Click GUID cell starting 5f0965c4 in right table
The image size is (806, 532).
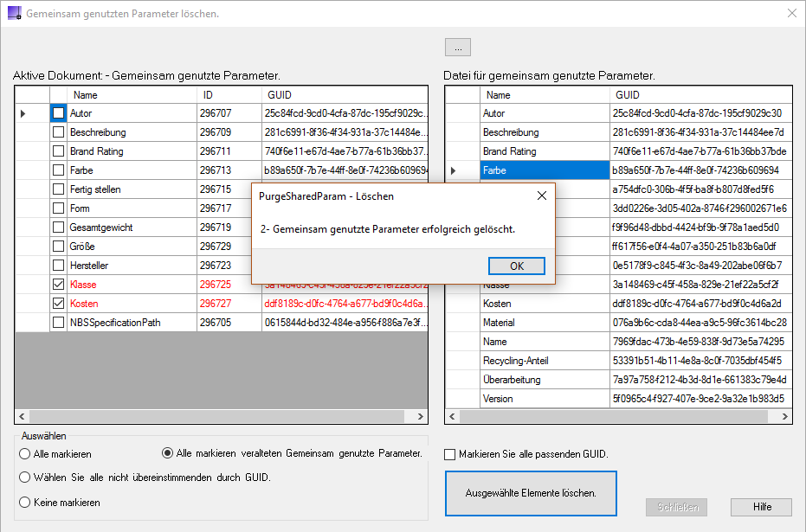pos(700,398)
